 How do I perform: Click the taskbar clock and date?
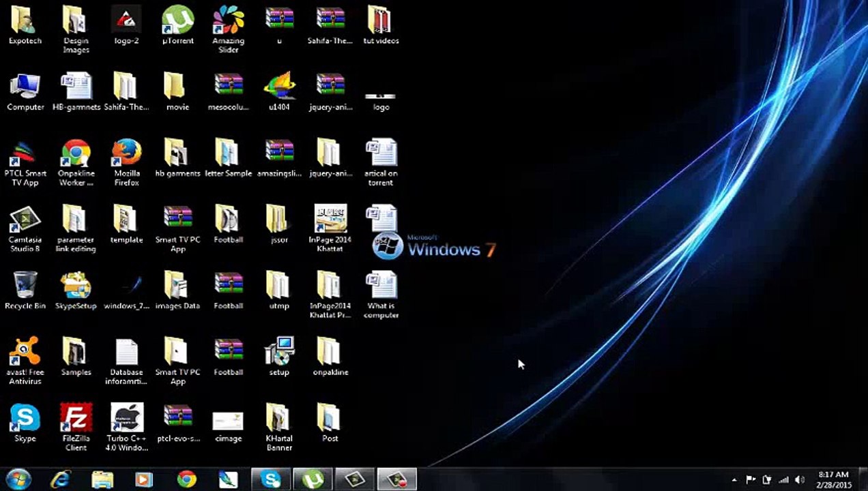833,479
